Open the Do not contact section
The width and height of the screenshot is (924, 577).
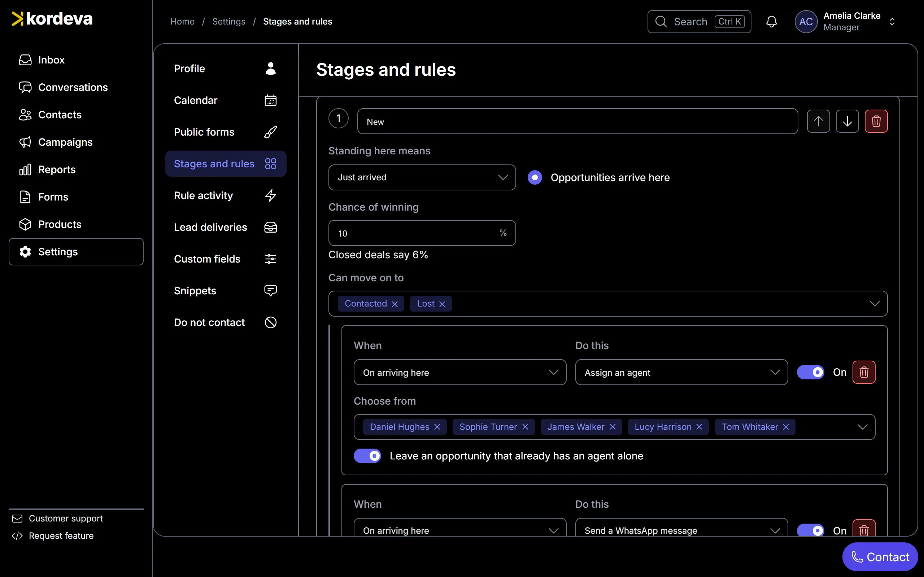(x=226, y=322)
